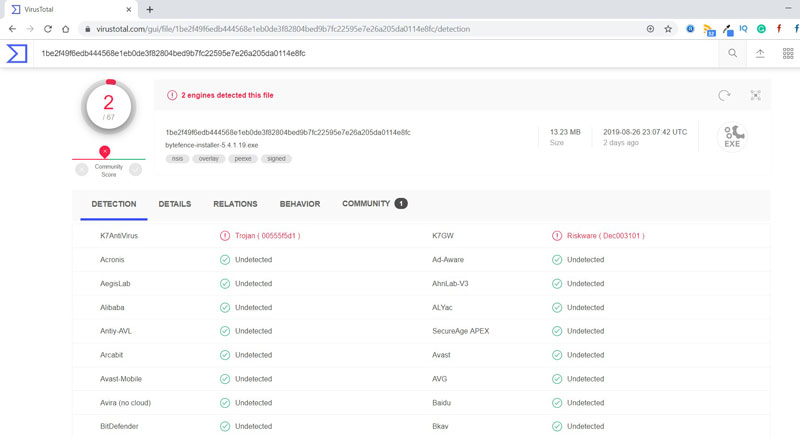Viewport: 800px width, 437px height.
Task: Vote up with right community score button
Action: (135, 170)
